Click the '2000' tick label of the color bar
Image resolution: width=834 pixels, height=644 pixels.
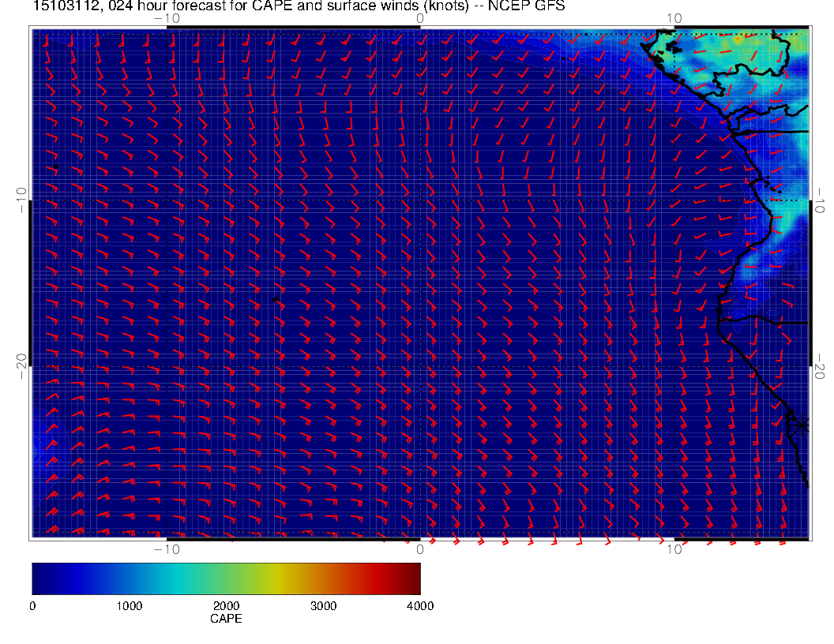pos(226,606)
